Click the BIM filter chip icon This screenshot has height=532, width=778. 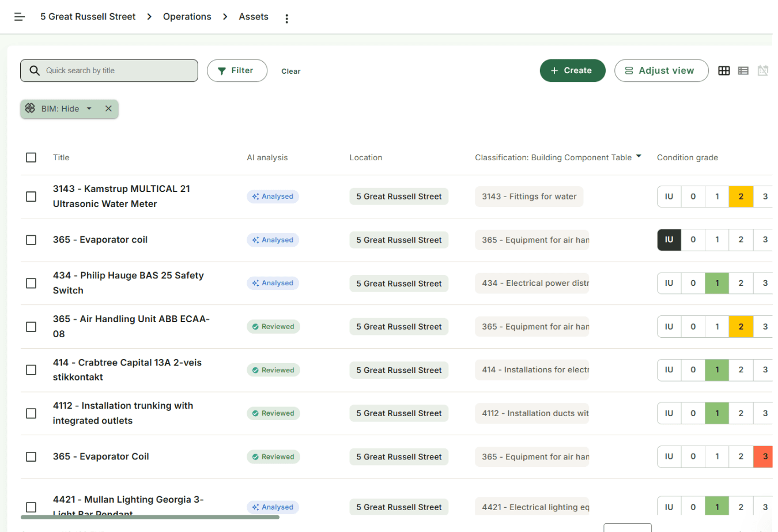click(x=31, y=108)
